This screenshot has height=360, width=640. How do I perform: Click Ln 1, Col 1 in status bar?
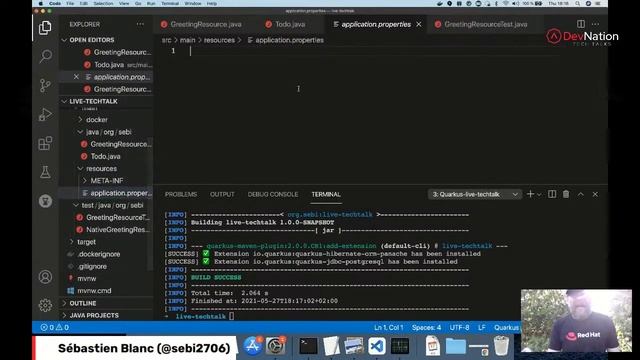(x=389, y=328)
